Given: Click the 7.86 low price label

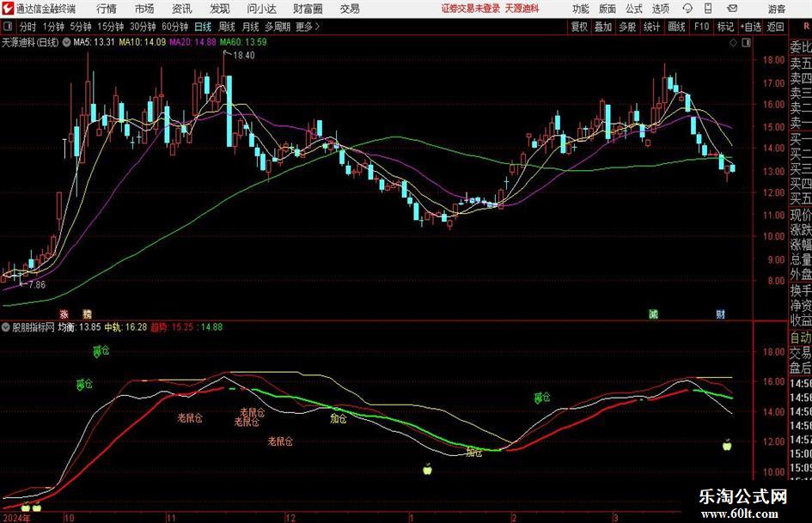Looking at the screenshot, I should point(36,285).
